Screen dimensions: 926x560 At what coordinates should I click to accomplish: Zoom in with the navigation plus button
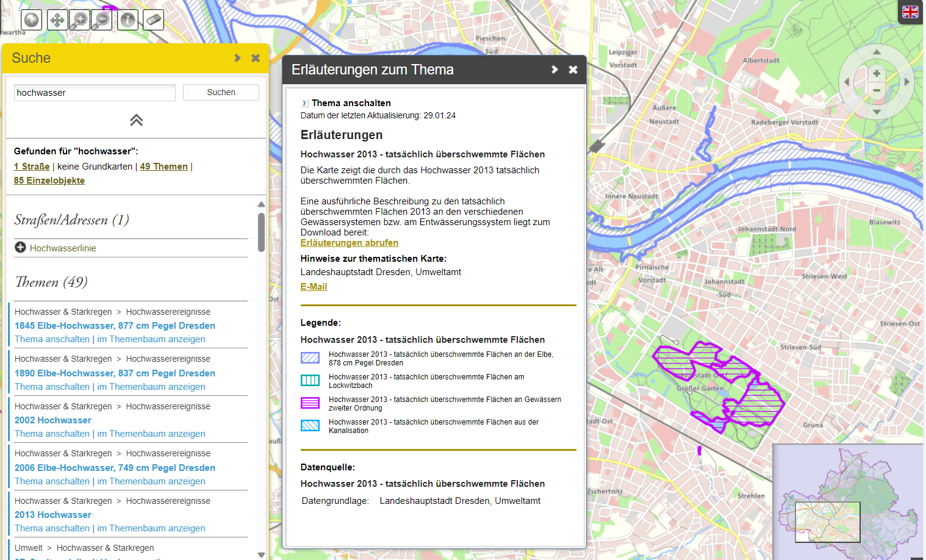click(877, 74)
